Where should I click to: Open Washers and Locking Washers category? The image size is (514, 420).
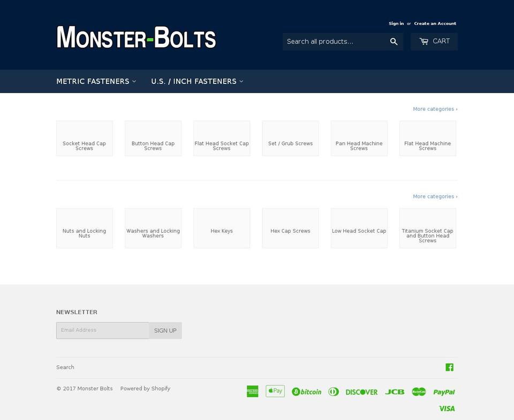pos(153,228)
